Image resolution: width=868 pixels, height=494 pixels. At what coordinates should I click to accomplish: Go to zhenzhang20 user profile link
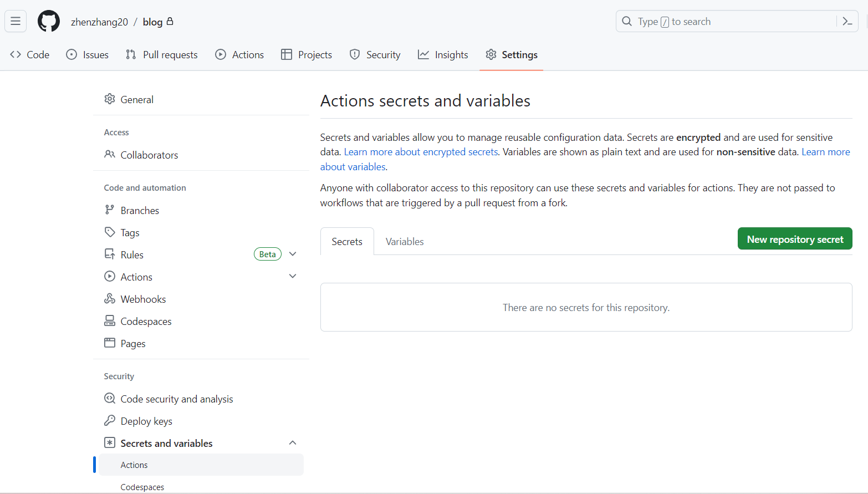[x=99, y=22]
